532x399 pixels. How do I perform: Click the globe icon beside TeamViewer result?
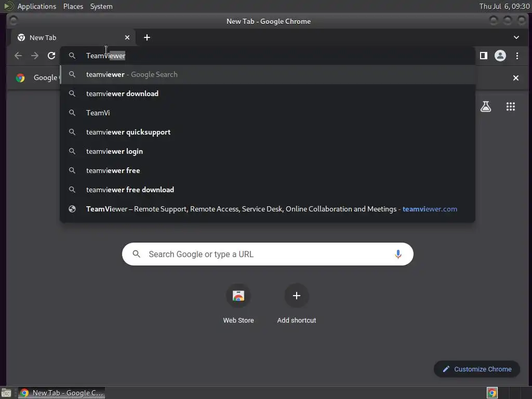click(72, 209)
